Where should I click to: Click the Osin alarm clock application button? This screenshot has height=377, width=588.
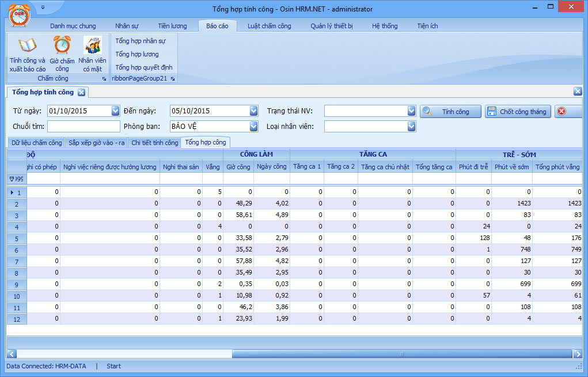pyautogui.click(x=18, y=16)
